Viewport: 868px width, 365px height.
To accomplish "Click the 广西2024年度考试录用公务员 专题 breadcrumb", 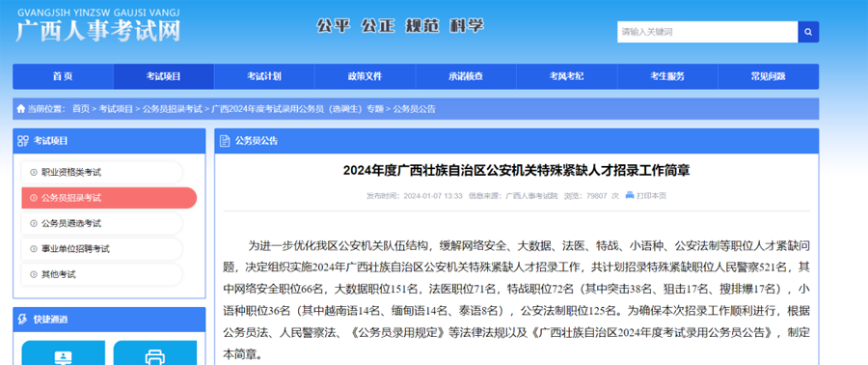I will [x=298, y=109].
